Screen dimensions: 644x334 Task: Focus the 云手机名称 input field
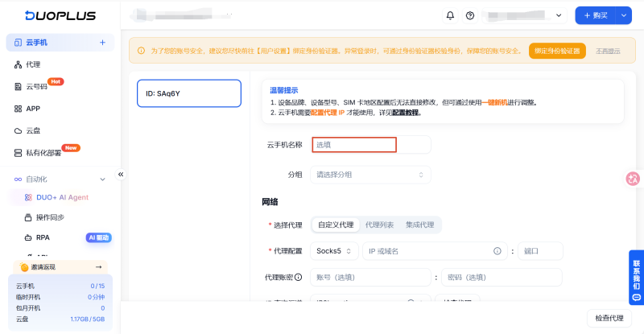coord(370,145)
